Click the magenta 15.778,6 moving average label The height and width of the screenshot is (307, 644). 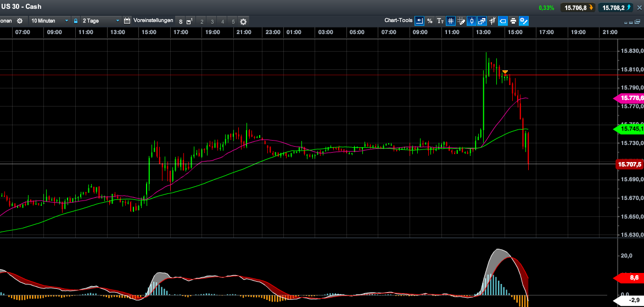[x=629, y=98]
